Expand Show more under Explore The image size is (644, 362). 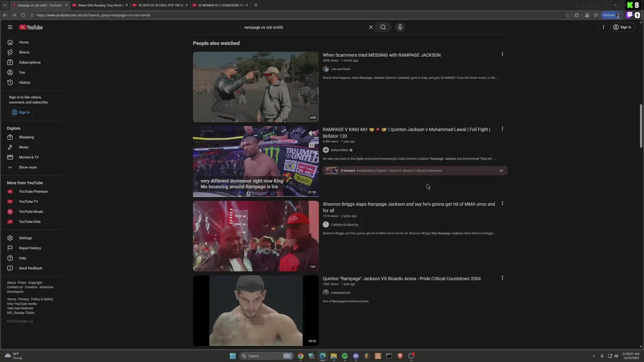(x=28, y=167)
